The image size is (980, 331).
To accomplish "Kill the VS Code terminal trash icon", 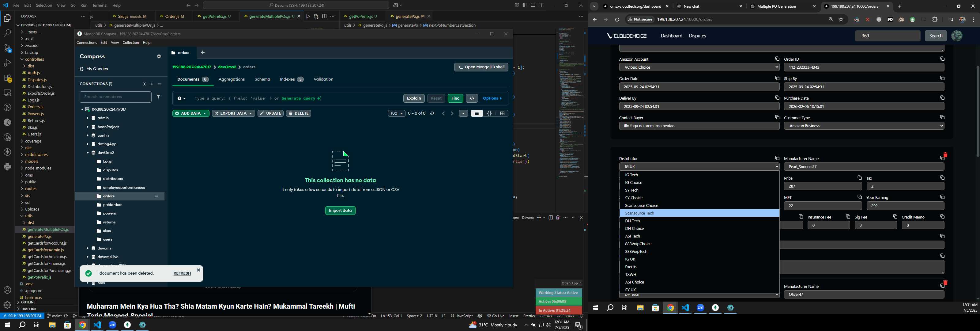I will point(558,218).
